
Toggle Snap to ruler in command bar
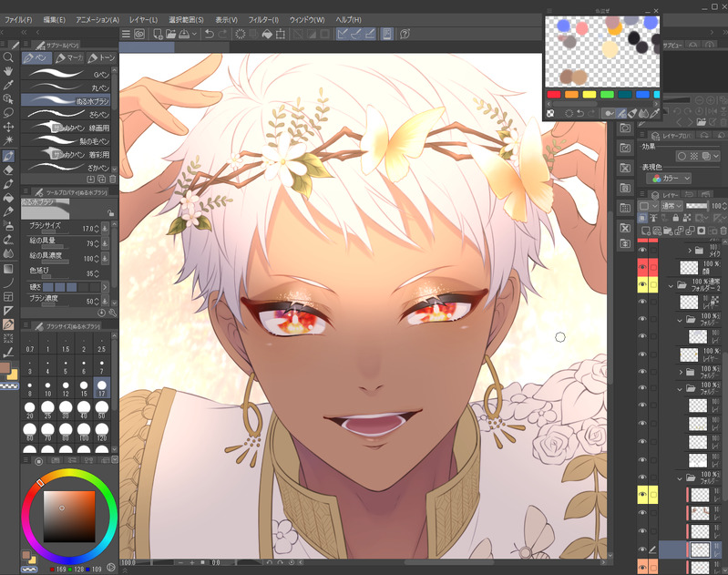pyautogui.click(x=343, y=34)
